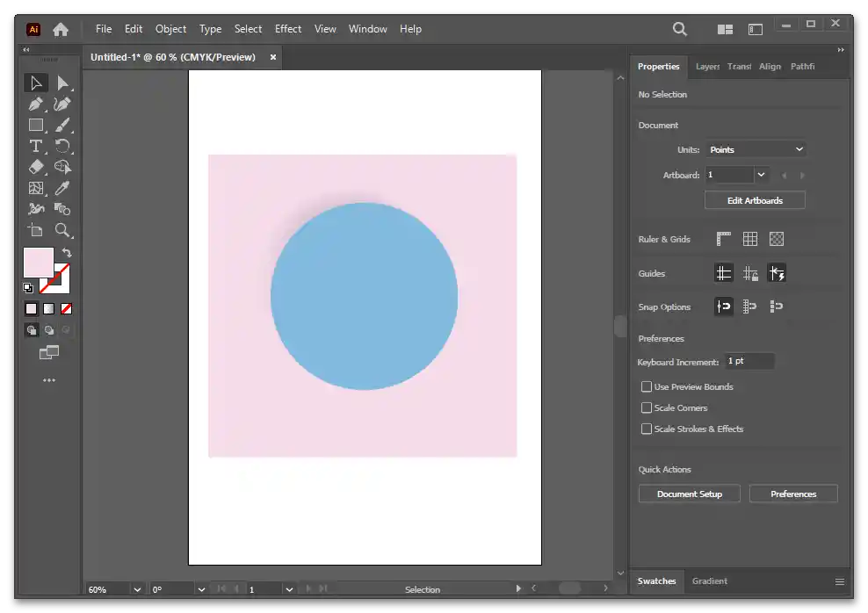This screenshot has height=613, width=868.
Task: Expand the zoom level dropdown
Action: (x=137, y=589)
